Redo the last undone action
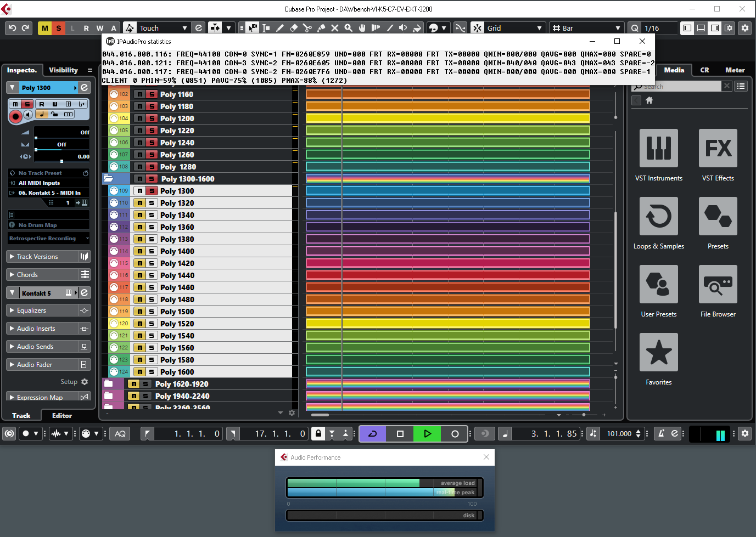756x537 pixels. pyautogui.click(x=25, y=28)
